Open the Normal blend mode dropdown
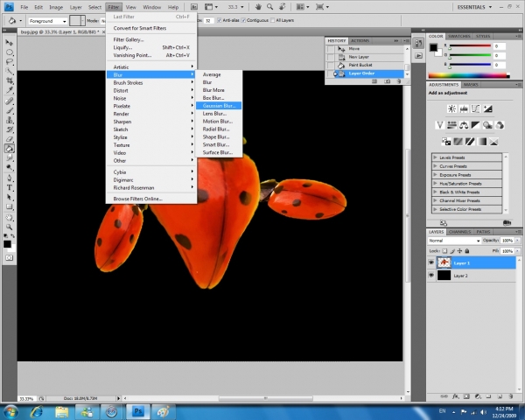 click(454, 241)
